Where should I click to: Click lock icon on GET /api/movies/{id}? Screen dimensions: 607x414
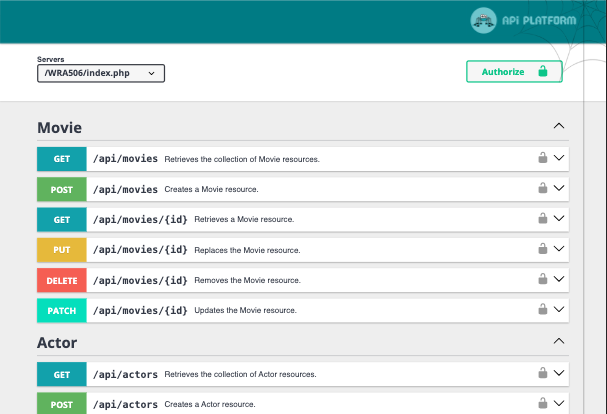tap(542, 219)
